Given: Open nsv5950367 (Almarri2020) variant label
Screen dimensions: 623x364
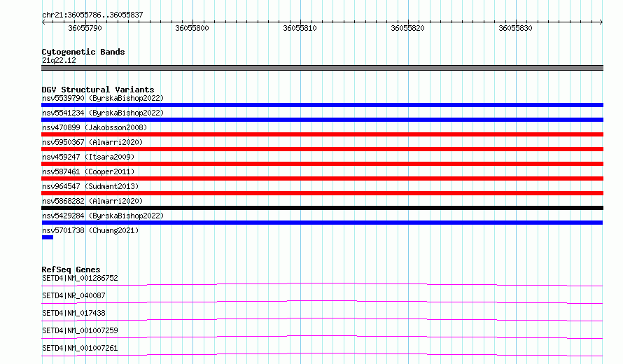Looking at the screenshot, I should [92, 142].
